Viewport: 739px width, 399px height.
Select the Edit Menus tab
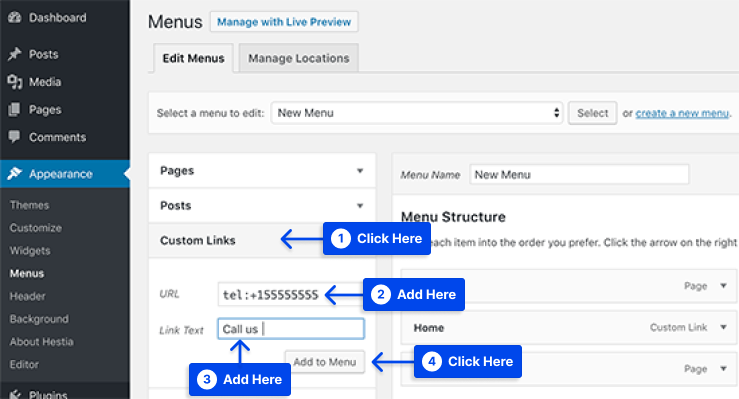click(x=193, y=58)
